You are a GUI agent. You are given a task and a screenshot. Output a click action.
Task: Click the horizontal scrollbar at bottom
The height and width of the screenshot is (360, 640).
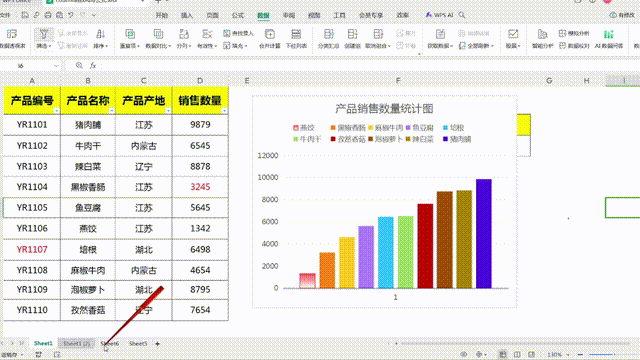pyautogui.click(x=516, y=344)
